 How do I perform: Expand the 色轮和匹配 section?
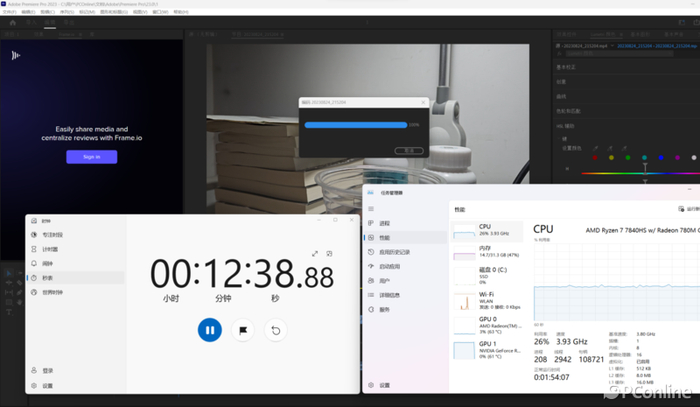click(x=568, y=111)
